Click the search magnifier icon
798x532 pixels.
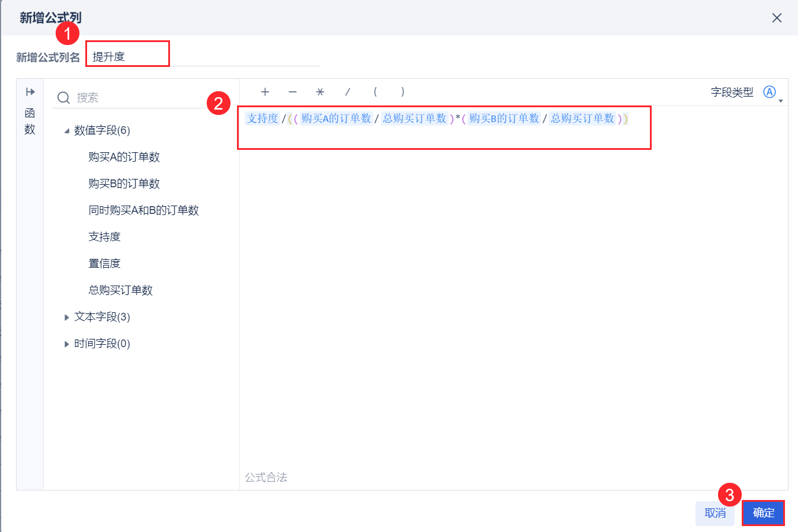[63, 98]
